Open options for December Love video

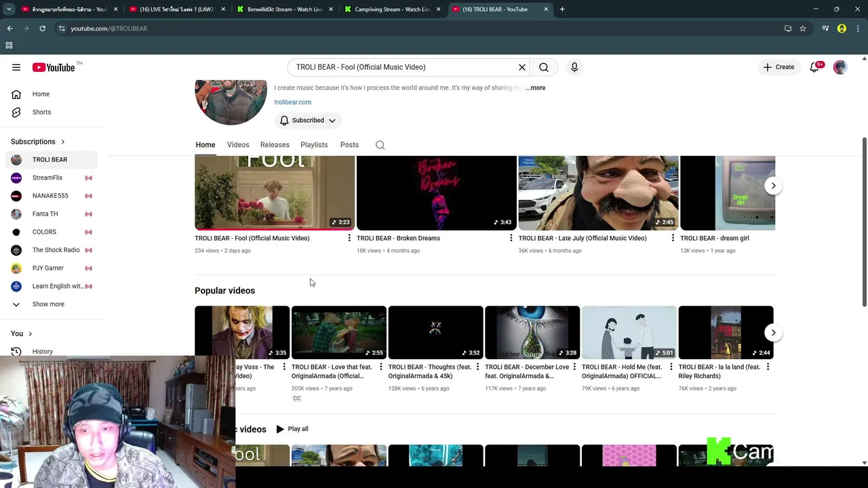click(574, 367)
